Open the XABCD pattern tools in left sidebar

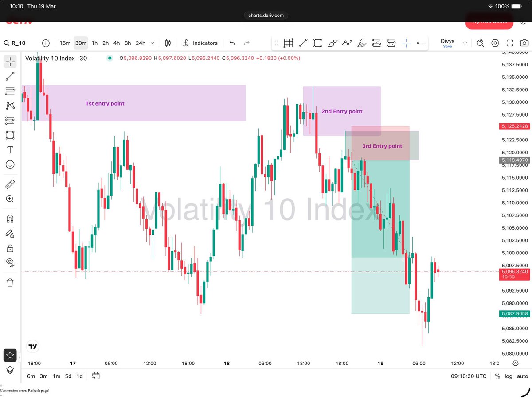10,106
